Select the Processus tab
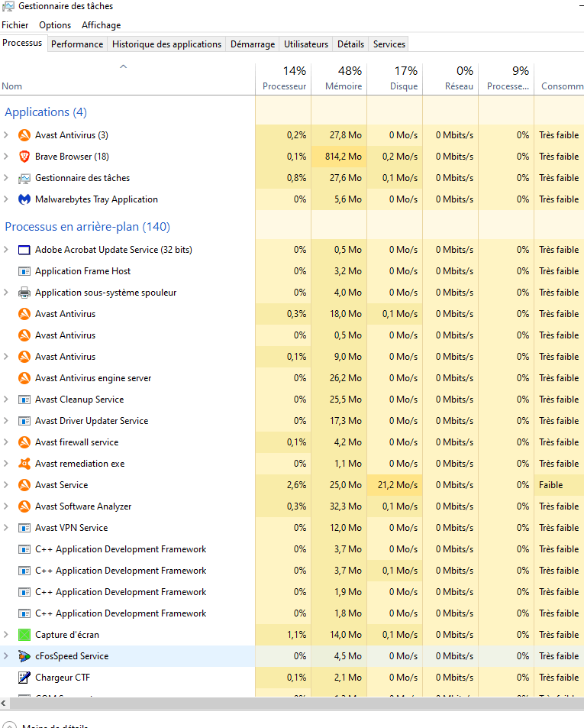The image size is (584, 728). click(22, 43)
